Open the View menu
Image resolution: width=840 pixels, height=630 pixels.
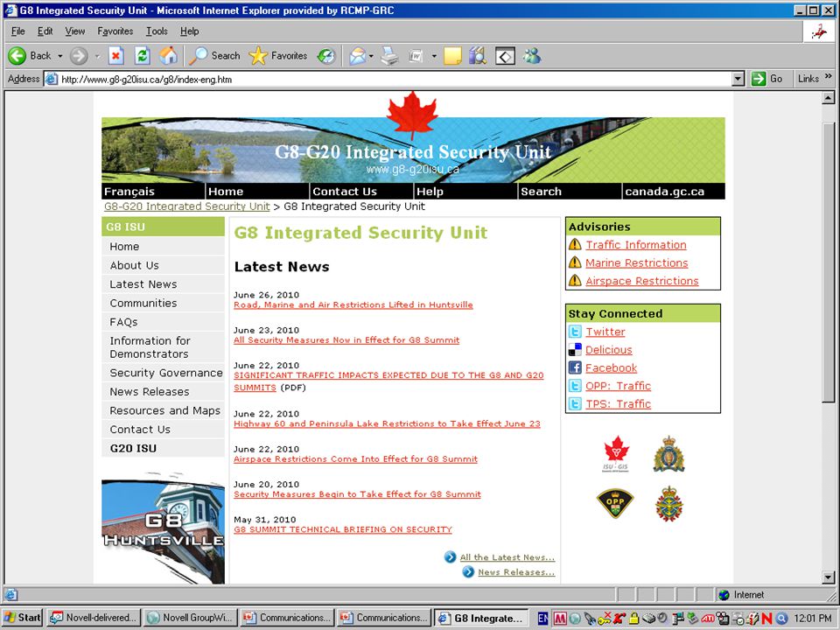pyautogui.click(x=75, y=31)
